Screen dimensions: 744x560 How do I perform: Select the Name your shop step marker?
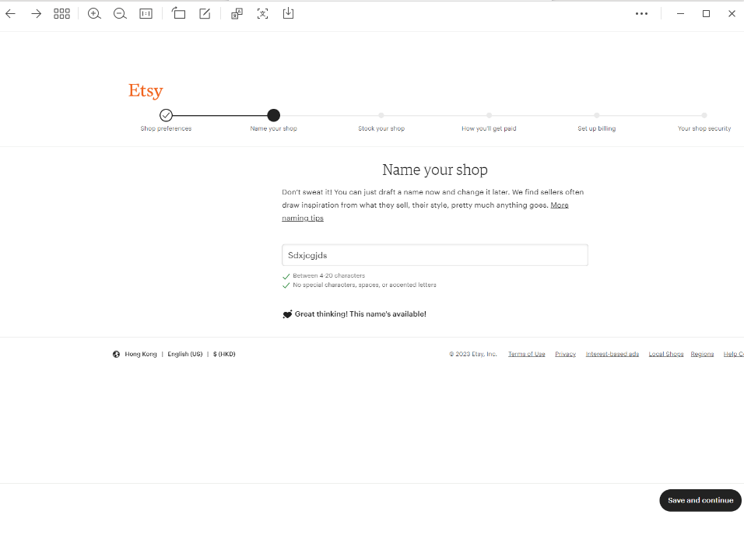click(273, 114)
